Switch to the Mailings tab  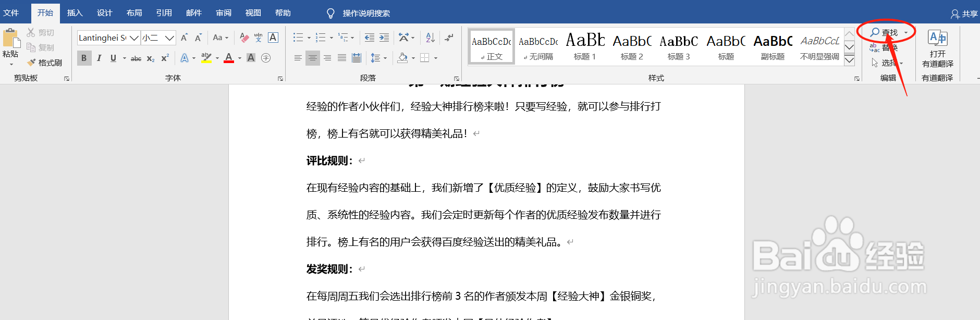click(x=193, y=13)
